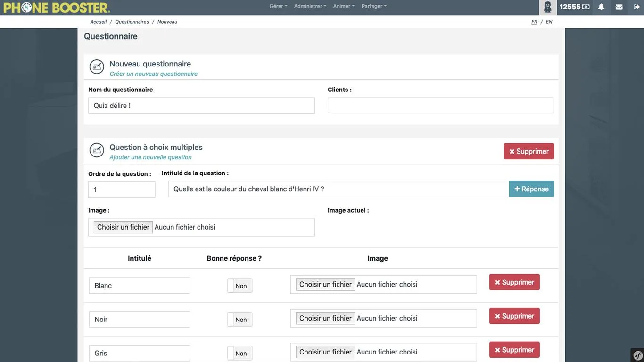The height and width of the screenshot is (362, 644).
Task: Toggle Bonne réponse for the Blanc answer
Action: click(239, 286)
